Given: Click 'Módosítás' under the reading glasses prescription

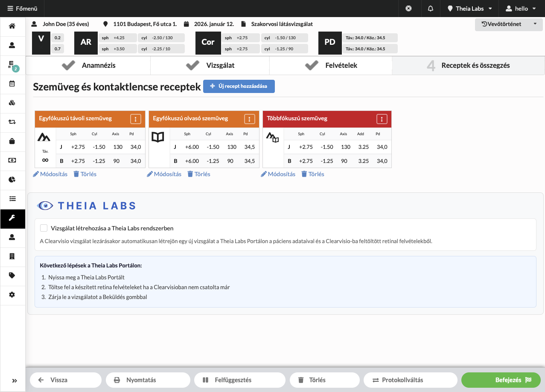Looking at the screenshot, I should point(164,174).
